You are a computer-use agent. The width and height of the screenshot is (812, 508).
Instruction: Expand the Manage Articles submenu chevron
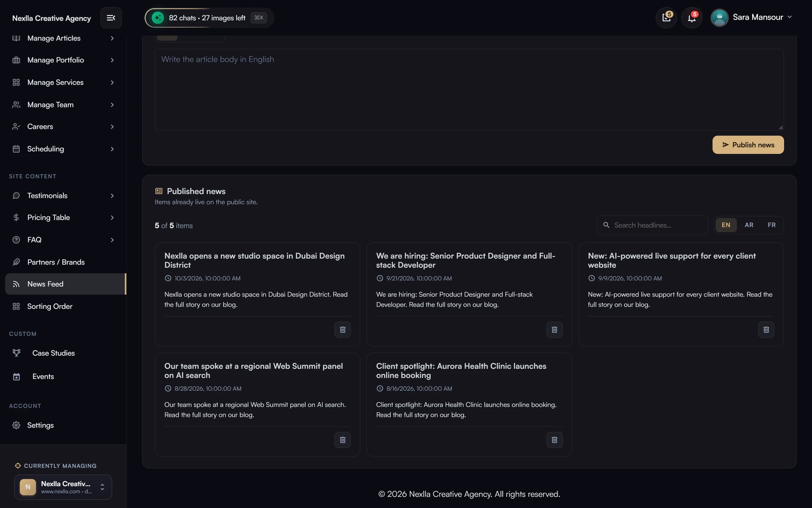tap(112, 38)
